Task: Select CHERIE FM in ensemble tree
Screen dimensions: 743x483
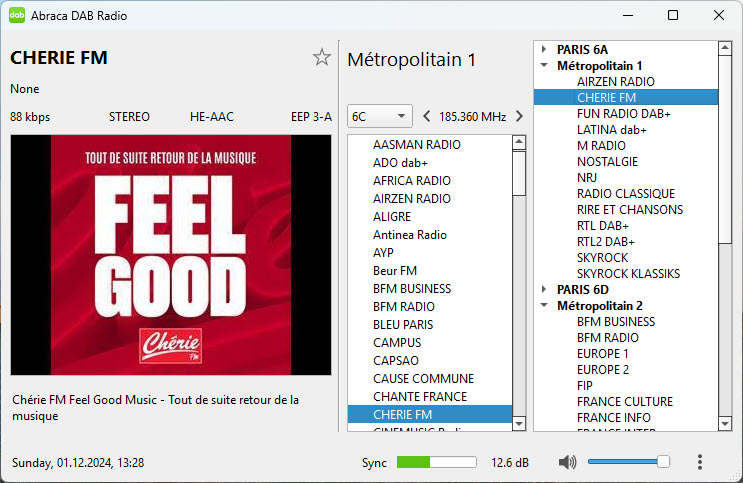Action: click(625, 97)
